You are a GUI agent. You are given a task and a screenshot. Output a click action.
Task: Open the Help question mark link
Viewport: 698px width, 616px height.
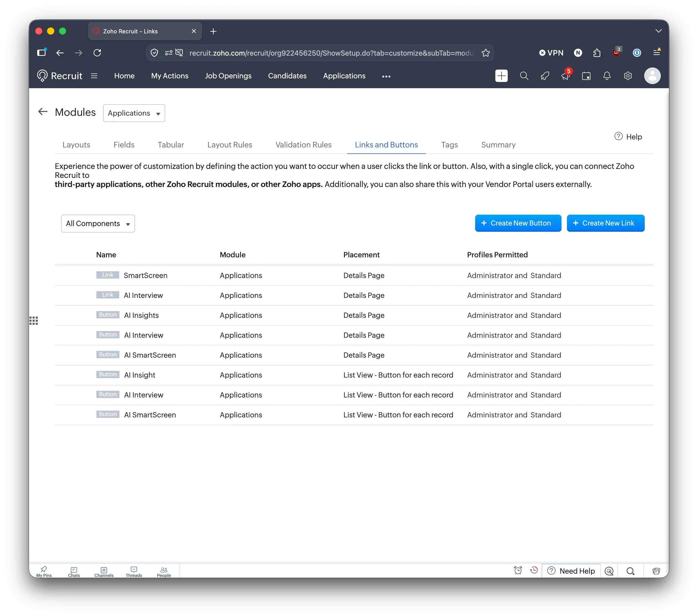pos(628,137)
